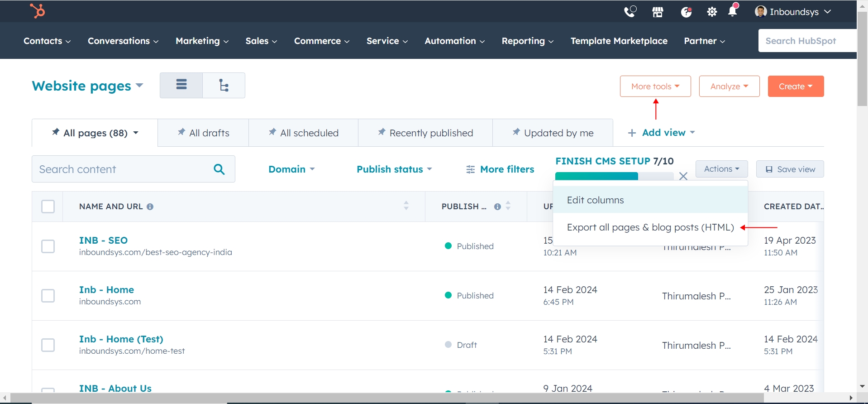Open the Automation menu
Screen dimensions: 868x404
pos(454,41)
